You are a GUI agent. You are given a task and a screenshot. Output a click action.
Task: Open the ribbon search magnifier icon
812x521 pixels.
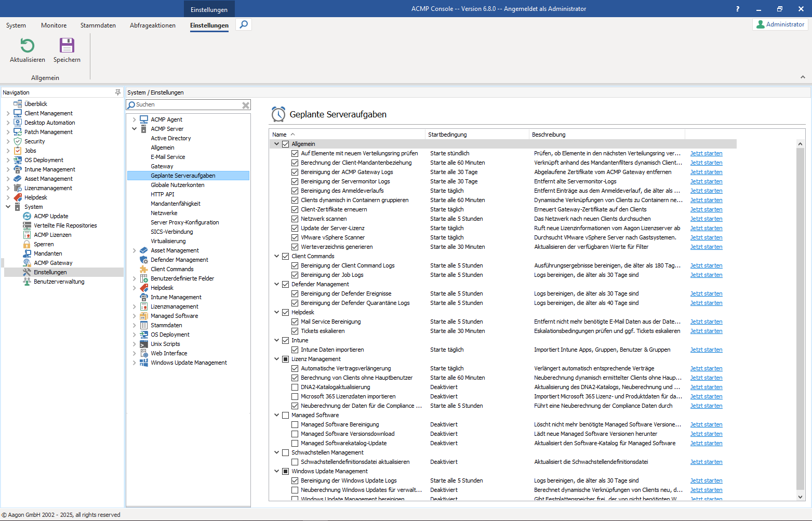pos(244,24)
